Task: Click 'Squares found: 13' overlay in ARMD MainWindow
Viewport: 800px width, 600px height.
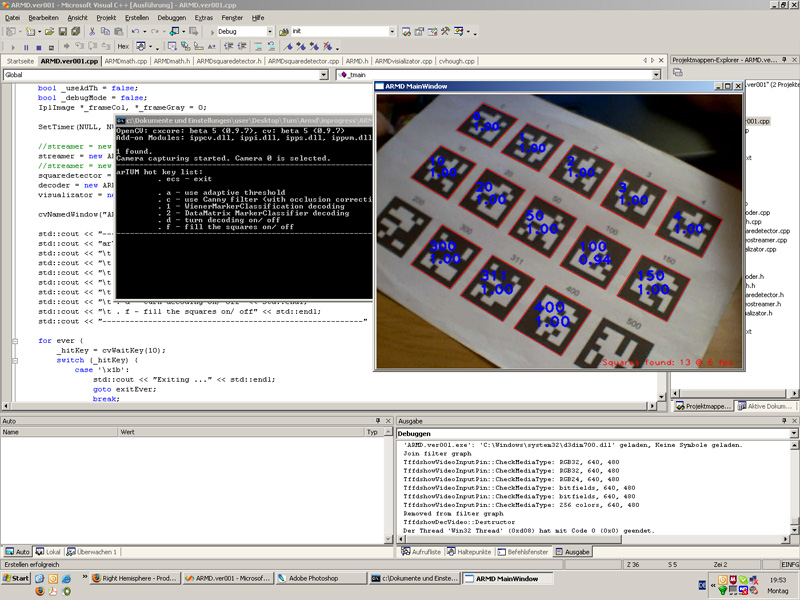Action: [646, 362]
